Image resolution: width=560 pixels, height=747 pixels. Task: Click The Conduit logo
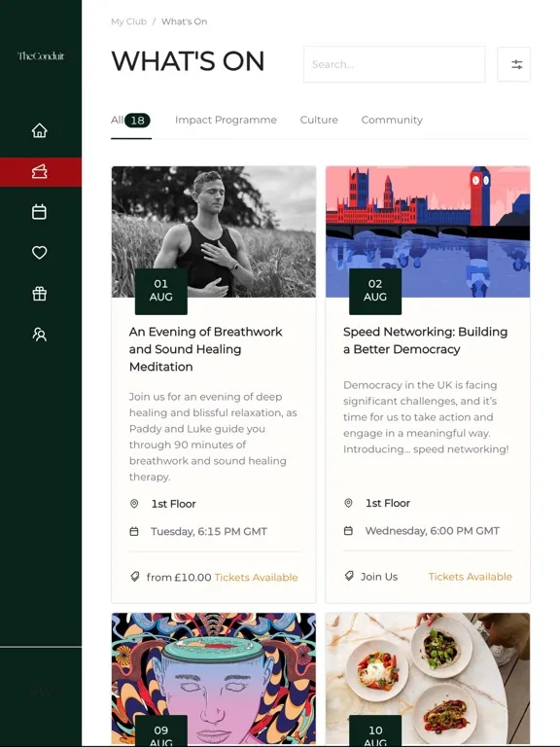(x=41, y=56)
